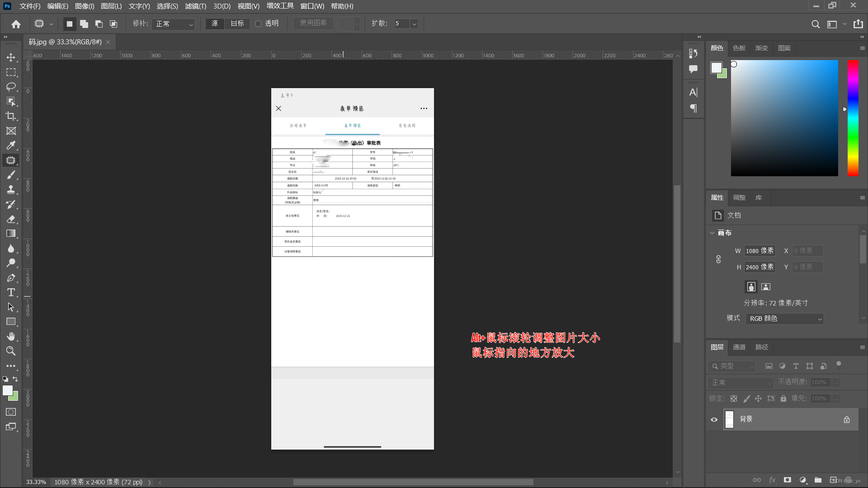Screen dimensions: 868x488
Task: Open the 滤镜(T) menu
Action: coord(196,6)
